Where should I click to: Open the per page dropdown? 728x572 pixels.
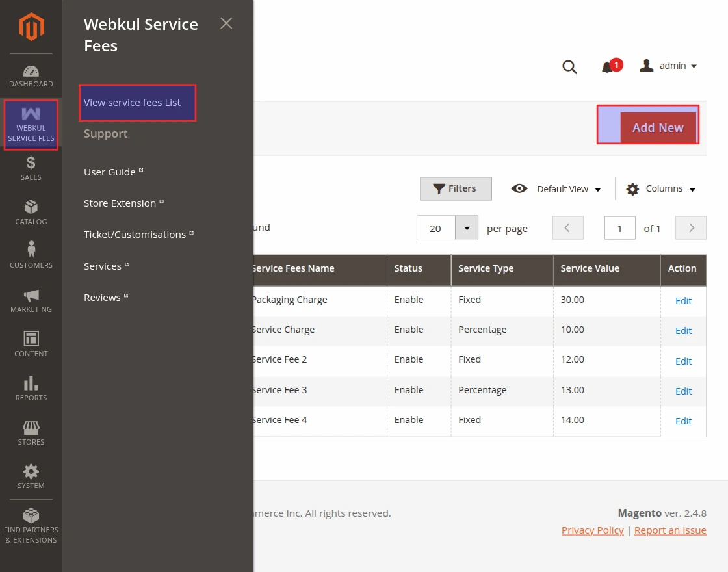(x=466, y=227)
